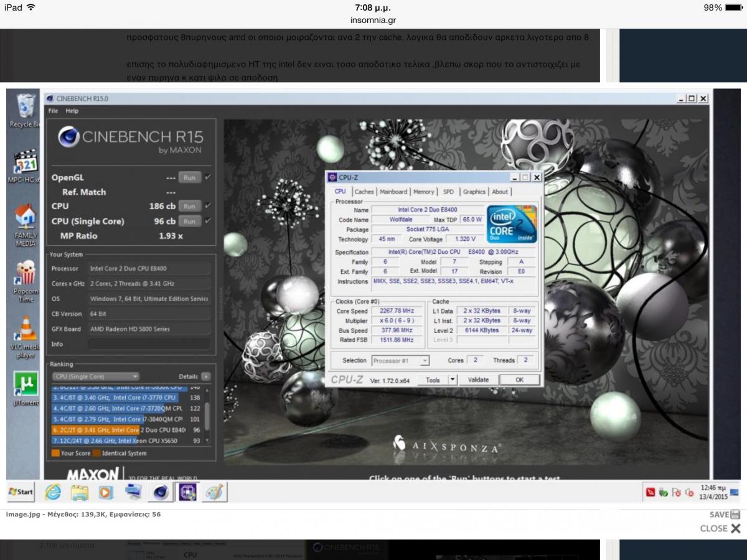The image size is (747, 560).
Task: Open Windows Media Player in the taskbar
Action: (x=106, y=492)
